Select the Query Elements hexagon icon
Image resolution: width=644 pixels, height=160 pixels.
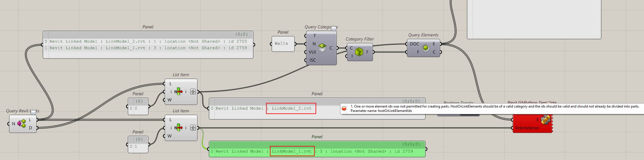click(426, 47)
